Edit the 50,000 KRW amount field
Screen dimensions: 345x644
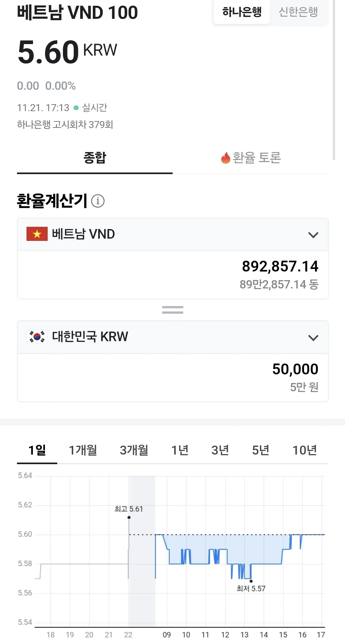coord(173,378)
